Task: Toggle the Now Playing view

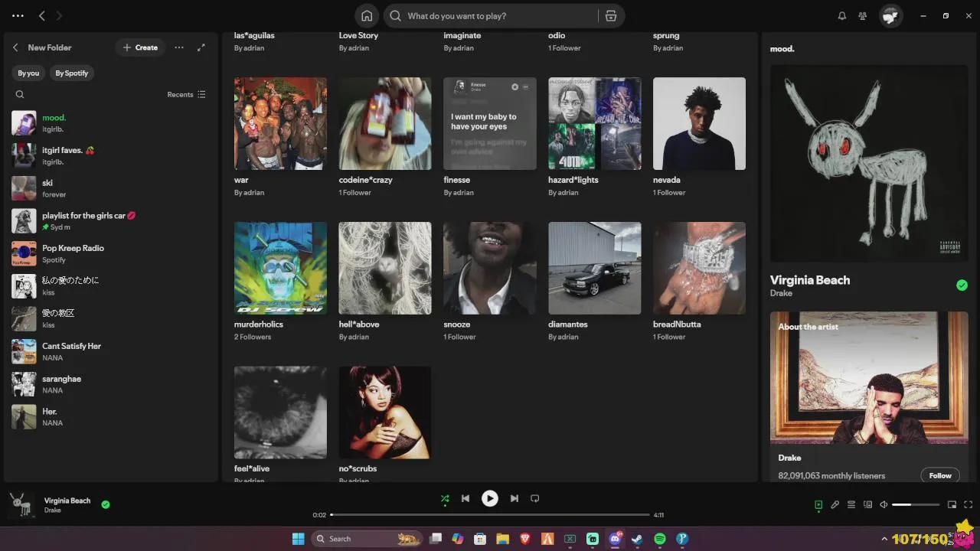Action: coord(818,504)
